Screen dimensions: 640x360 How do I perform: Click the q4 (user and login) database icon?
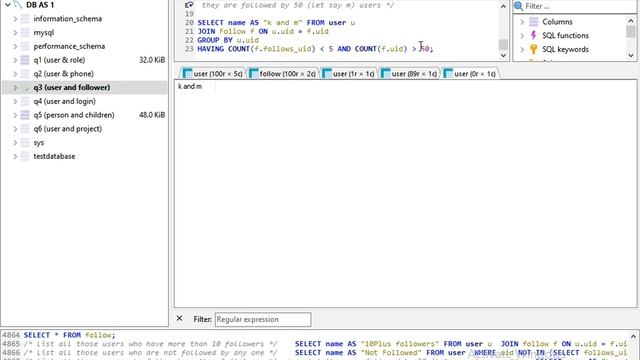coord(25,101)
